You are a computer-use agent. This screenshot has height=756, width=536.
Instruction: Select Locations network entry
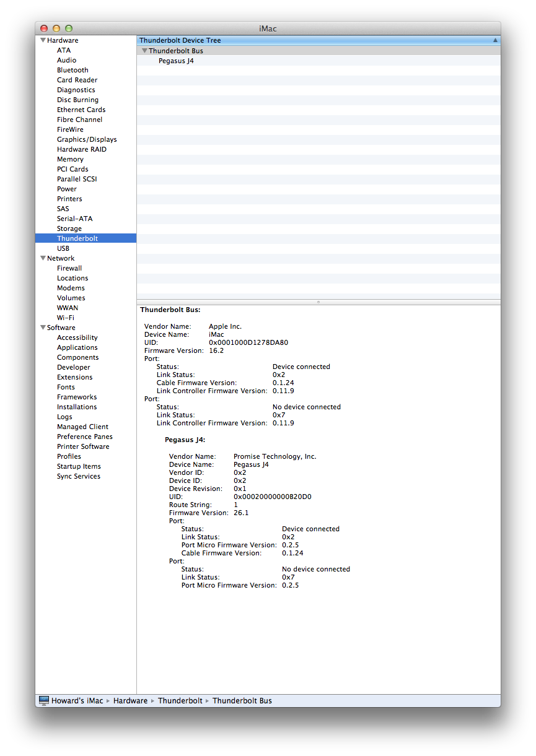tap(72, 278)
